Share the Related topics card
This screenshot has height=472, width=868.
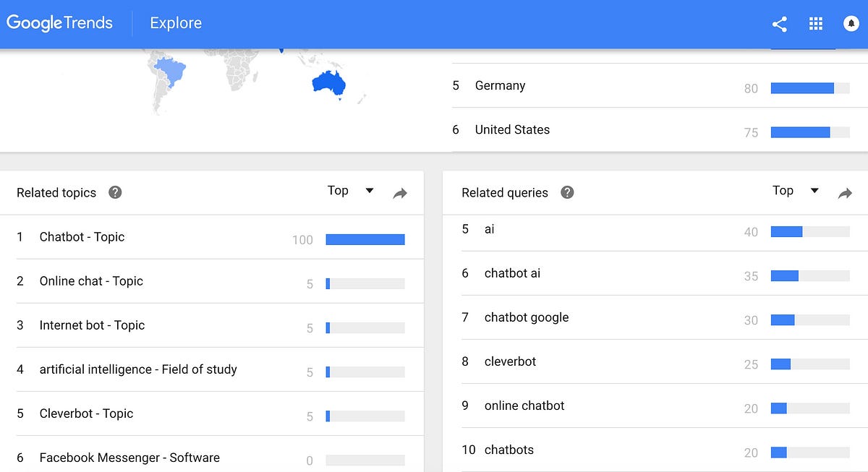(x=400, y=193)
